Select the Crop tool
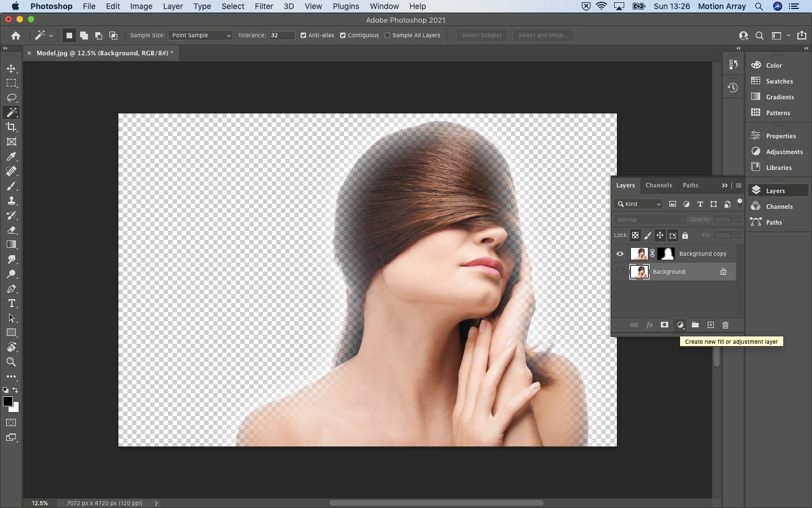This screenshot has width=812, height=508. [x=11, y=127]
